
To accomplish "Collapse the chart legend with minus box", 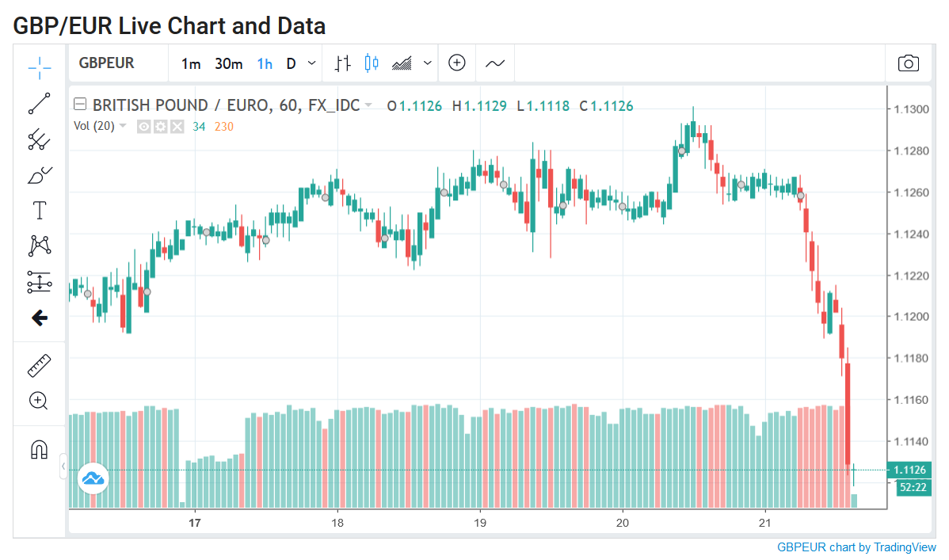I will 80,104.
